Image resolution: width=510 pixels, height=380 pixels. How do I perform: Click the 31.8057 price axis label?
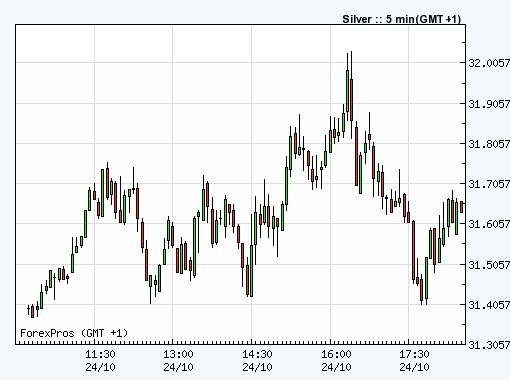click(489, 144)
